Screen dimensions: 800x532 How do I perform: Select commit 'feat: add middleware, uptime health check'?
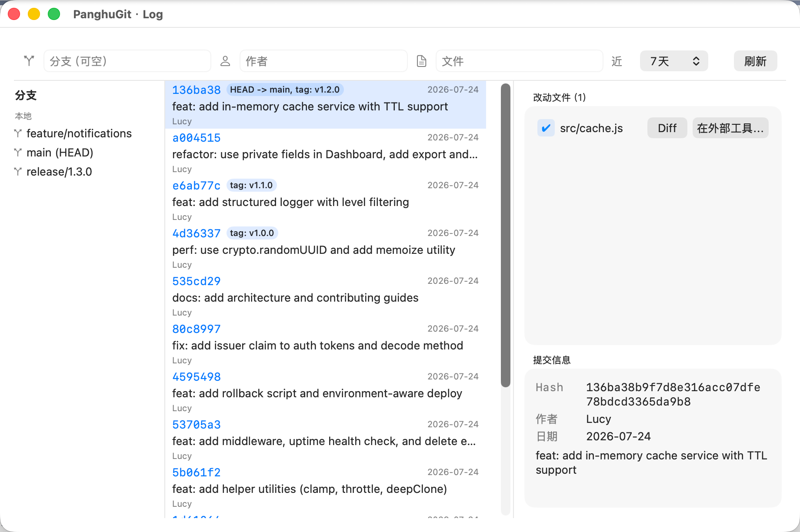coord(325,439)
